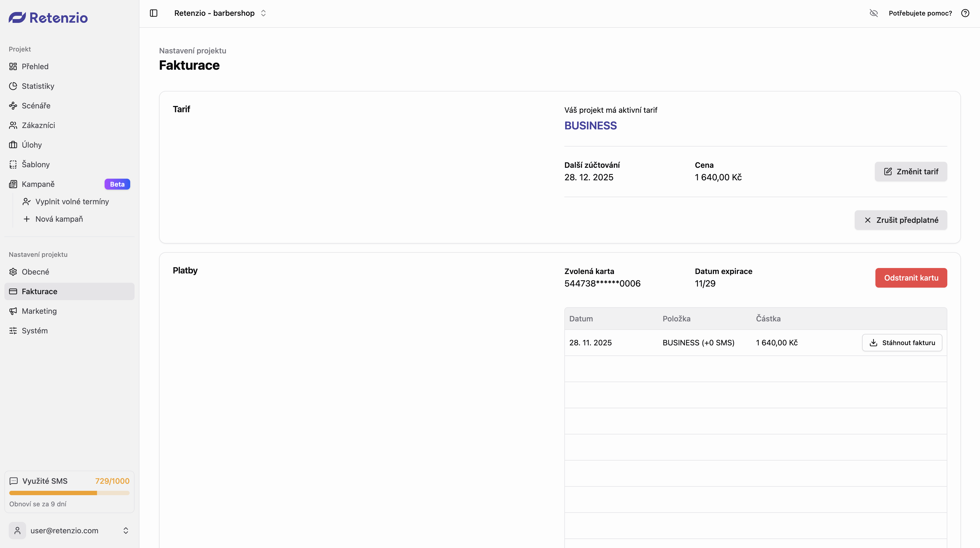Click the Retenzio logo
The image size is (980, 548).
pos(48,17)
